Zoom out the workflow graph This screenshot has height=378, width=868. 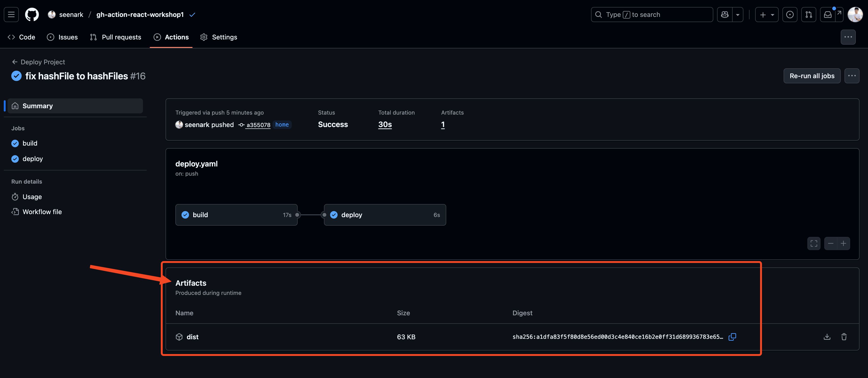(x=831, y=243)
